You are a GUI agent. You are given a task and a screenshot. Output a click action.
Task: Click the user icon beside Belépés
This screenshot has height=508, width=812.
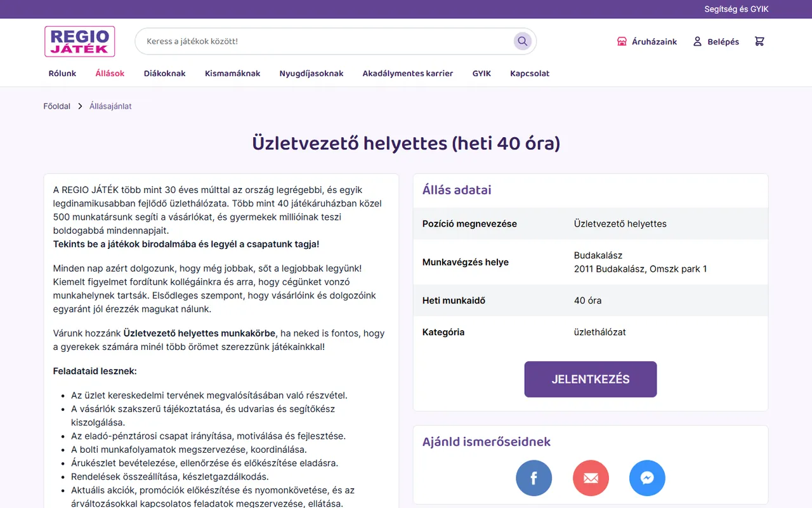(697, 41)
